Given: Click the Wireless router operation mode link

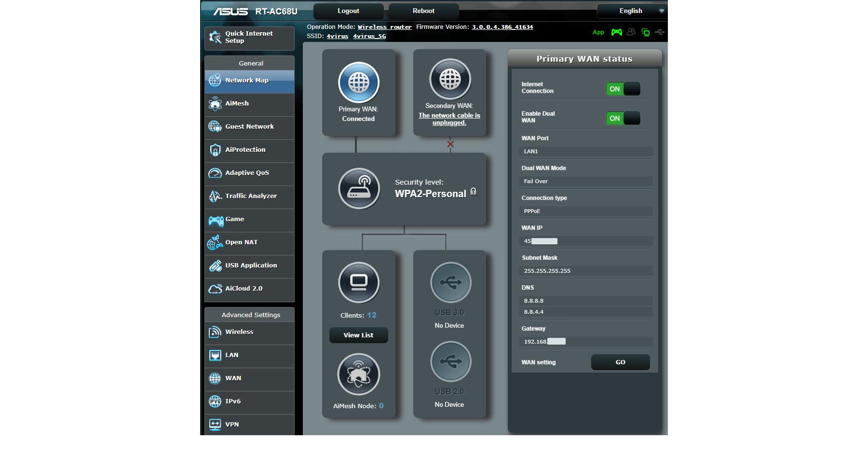Looking at the screenshot, I should pos(384,27).
